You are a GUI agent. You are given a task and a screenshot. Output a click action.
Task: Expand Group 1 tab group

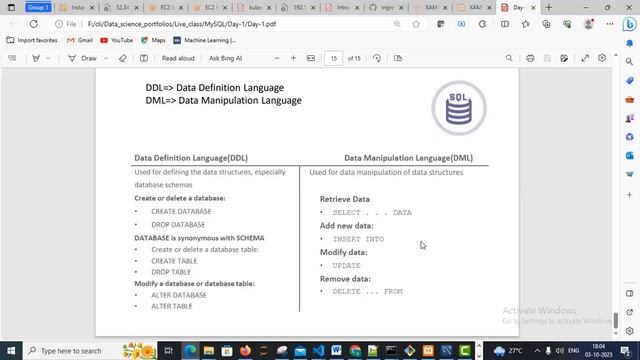click(38, 7)
